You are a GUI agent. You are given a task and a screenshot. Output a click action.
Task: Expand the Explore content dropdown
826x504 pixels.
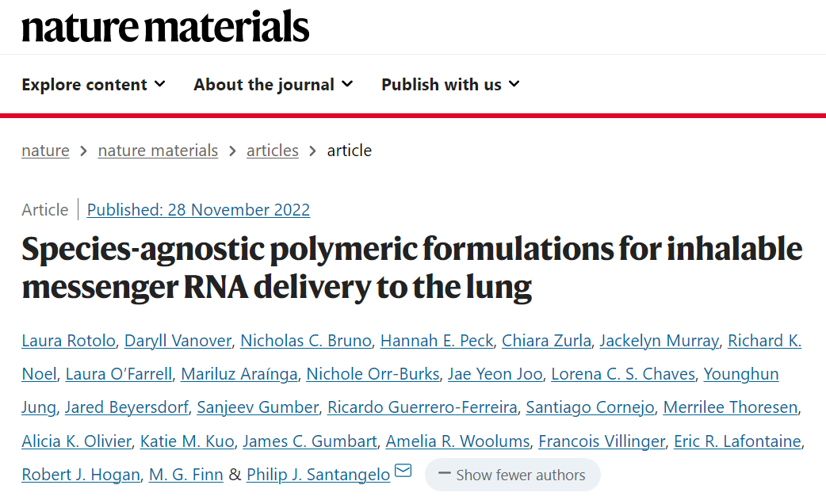[94, 84]
